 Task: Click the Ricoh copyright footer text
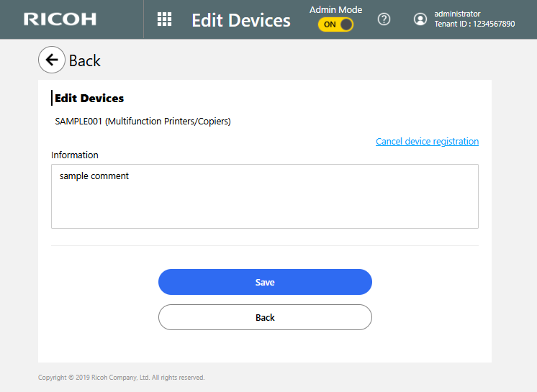[121, 378]
